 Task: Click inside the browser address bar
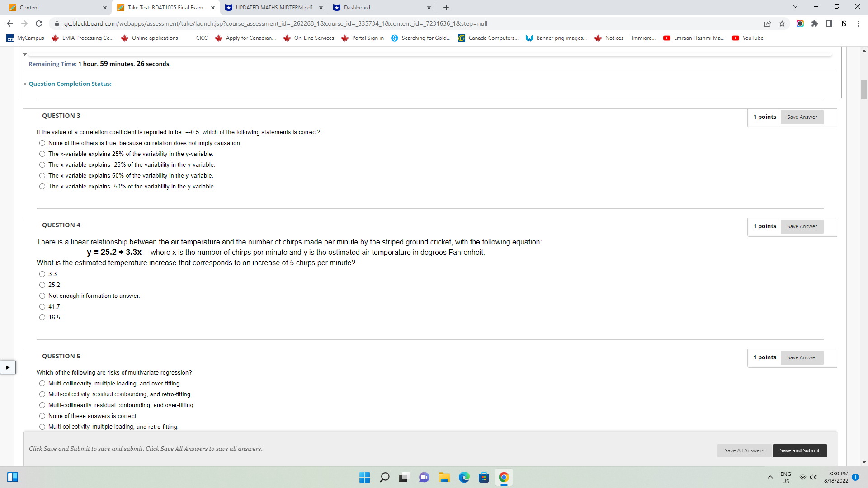coord(271,23)
